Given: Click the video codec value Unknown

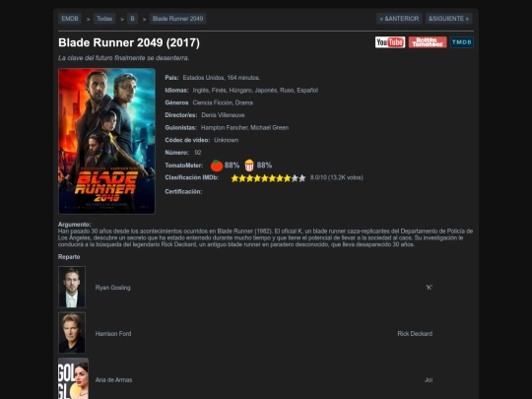Looking at the screenshot, I should [227, 140].
